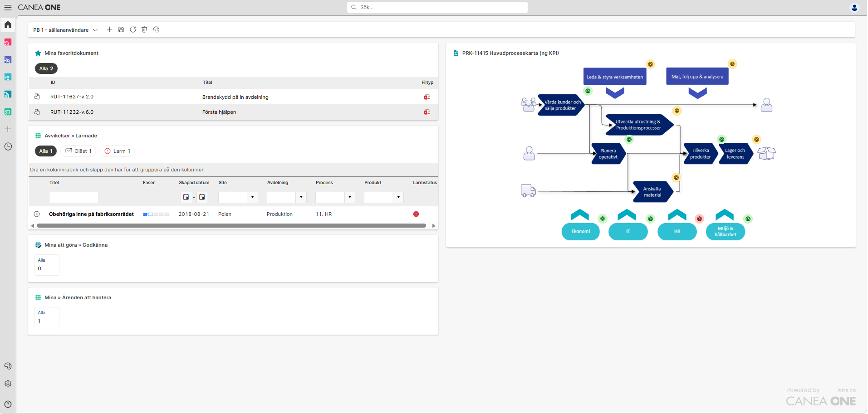The width and height of the screenshot is (868, 414).
Task: Refresh the dashboard
Action: coord(133,29)
